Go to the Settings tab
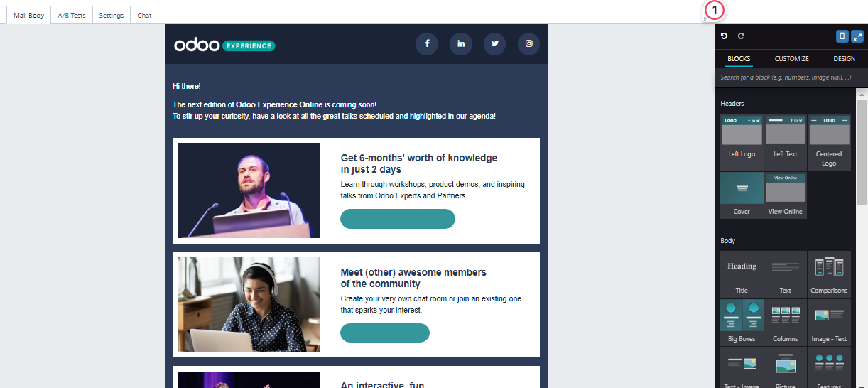 (x=112, y=15)
